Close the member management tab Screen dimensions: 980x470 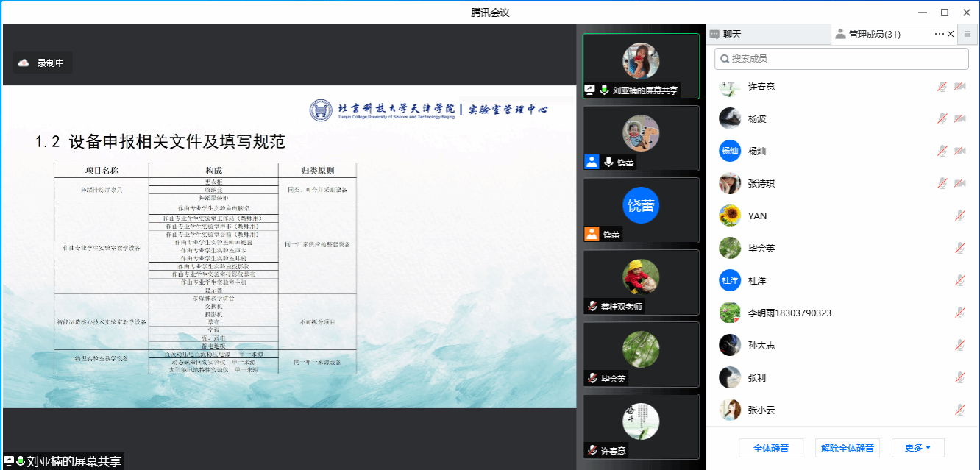tap(951, 34)
